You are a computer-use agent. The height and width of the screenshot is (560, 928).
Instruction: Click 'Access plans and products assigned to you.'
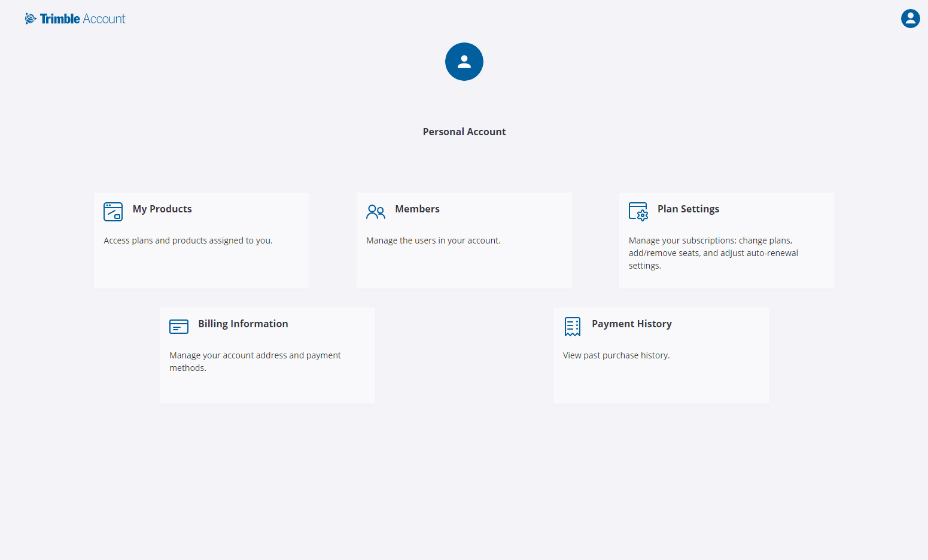click(188, 241)
